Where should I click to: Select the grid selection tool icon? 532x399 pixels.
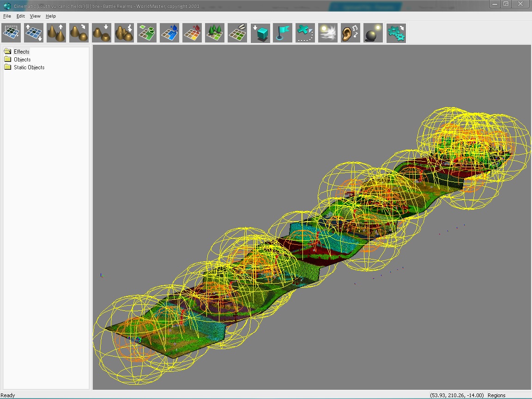pos(11,33)
